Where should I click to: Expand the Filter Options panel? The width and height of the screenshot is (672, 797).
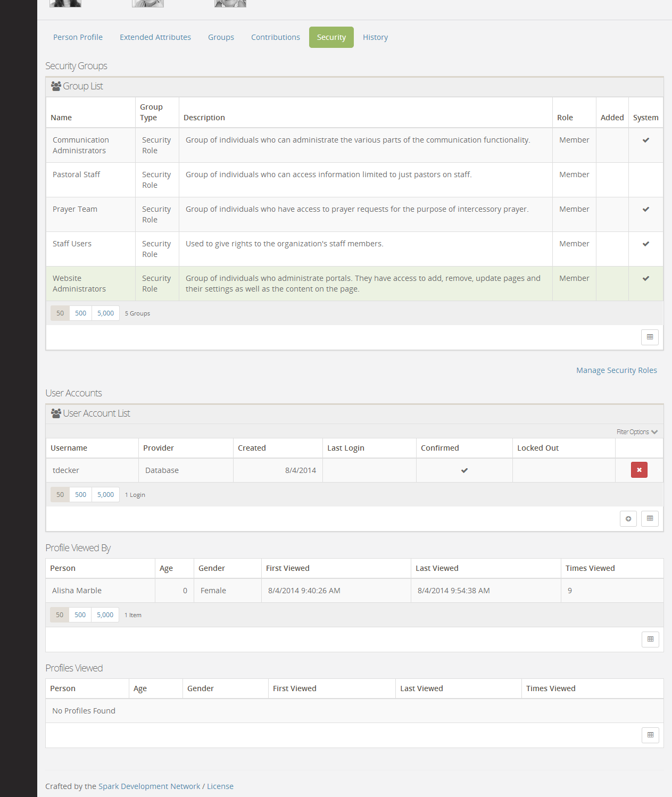pyautogui.click(x=637, y=432)
